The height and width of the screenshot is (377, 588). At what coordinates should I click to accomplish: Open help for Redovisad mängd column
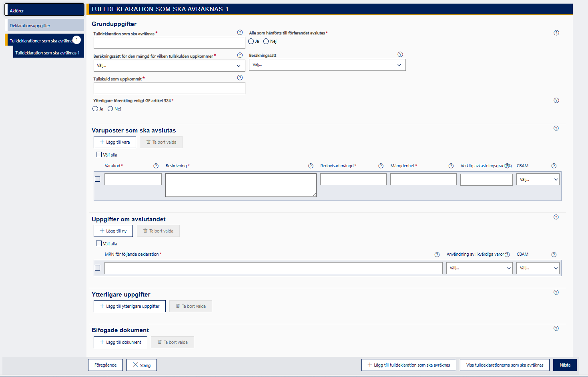click(381, 166)
